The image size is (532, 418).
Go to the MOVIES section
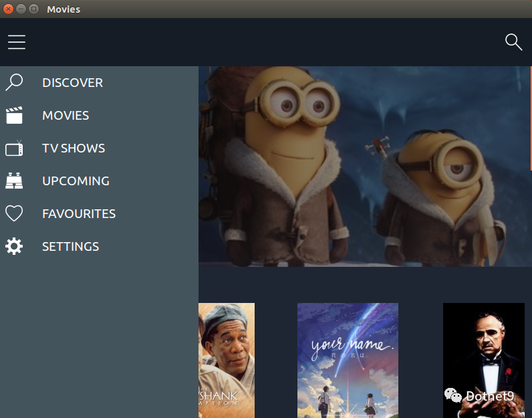(65, 116)
